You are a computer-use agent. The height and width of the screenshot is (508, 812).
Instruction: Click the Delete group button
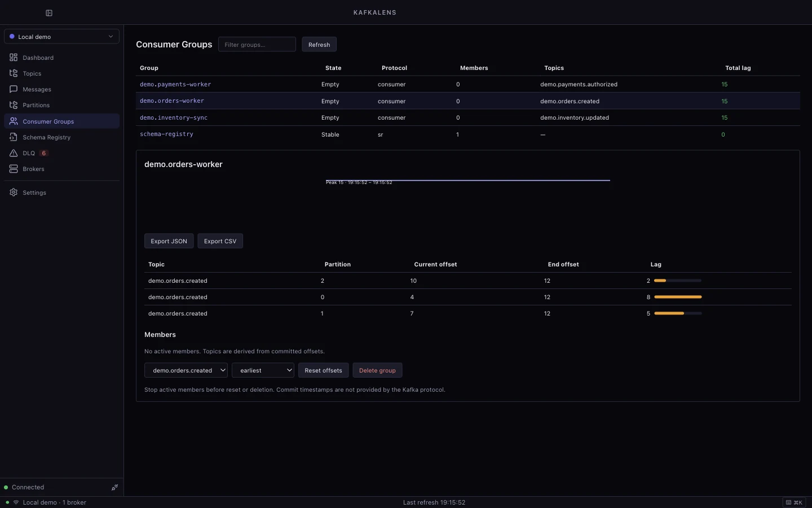377,370
